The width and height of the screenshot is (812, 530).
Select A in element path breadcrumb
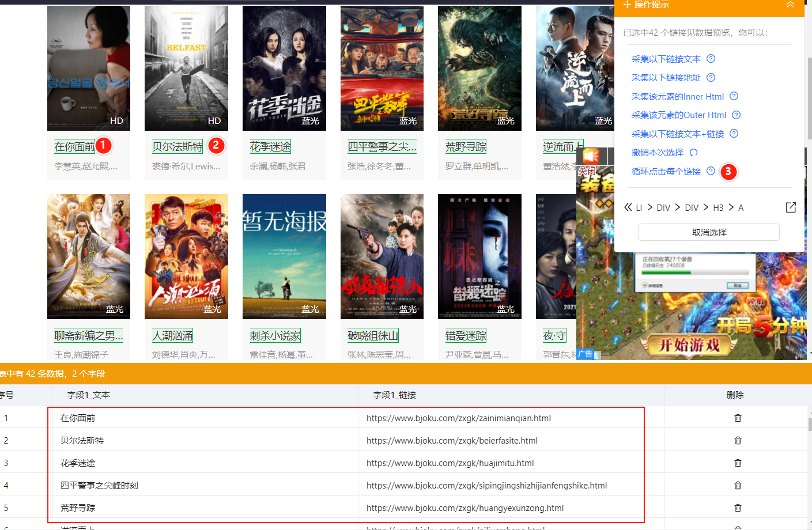click(x=741, y=208)
